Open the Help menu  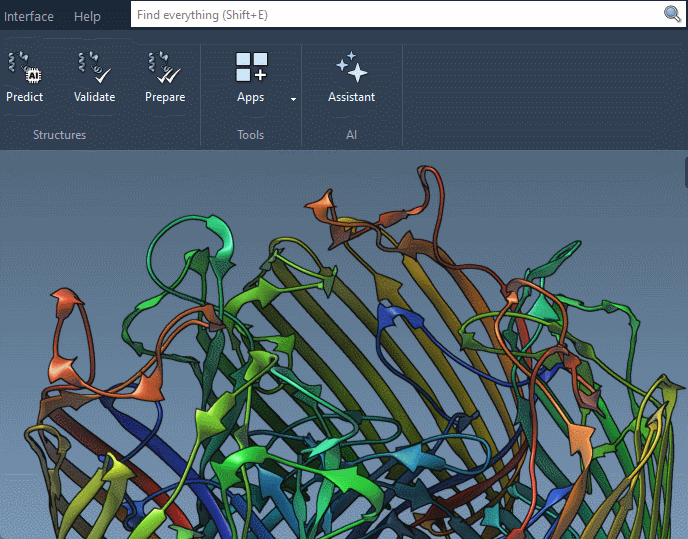[87, 16]
